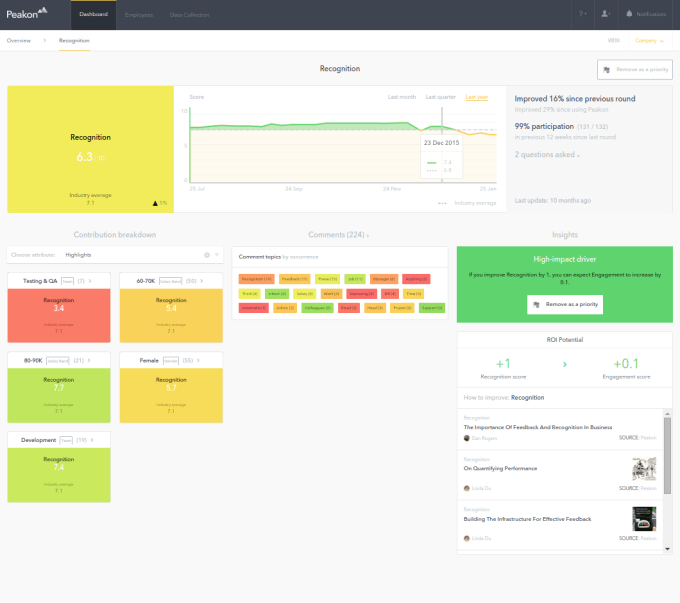Click the red Recognition 3.4 tile

tap(59, 316)
